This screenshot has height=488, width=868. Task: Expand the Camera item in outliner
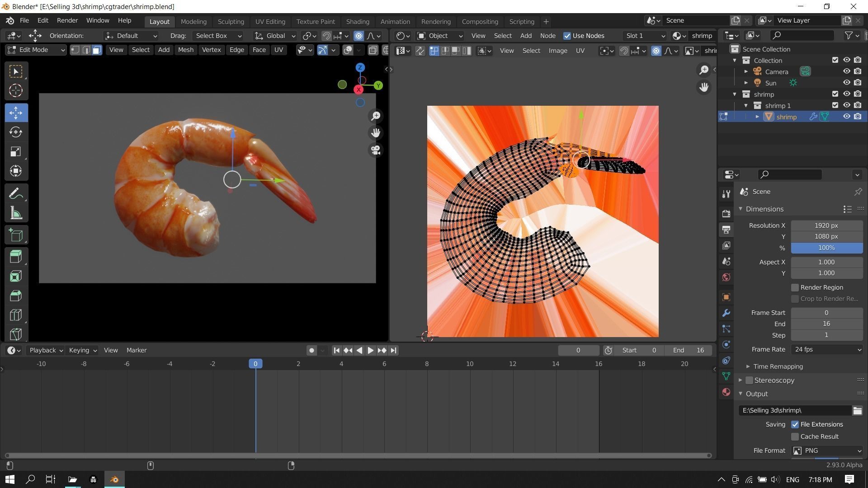tap(746, 71)
